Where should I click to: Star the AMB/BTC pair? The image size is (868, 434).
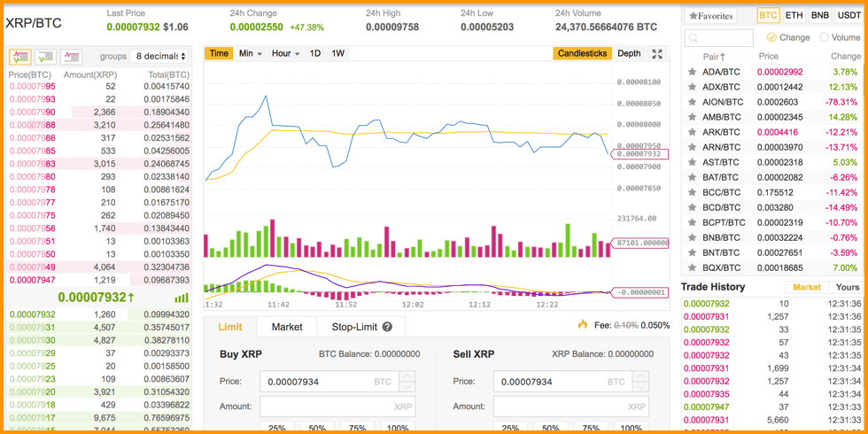[x=692, y=117]
